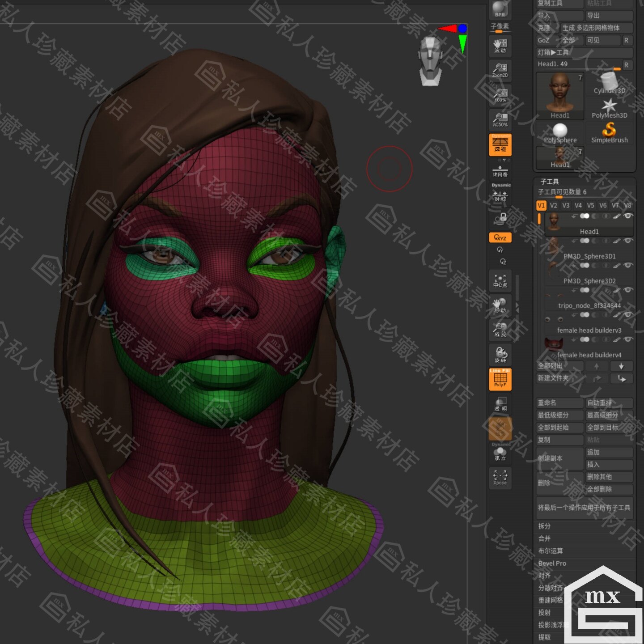Select the 缩放 scale view icon
This screenshot has height=644, width=644.
[500, 330]
